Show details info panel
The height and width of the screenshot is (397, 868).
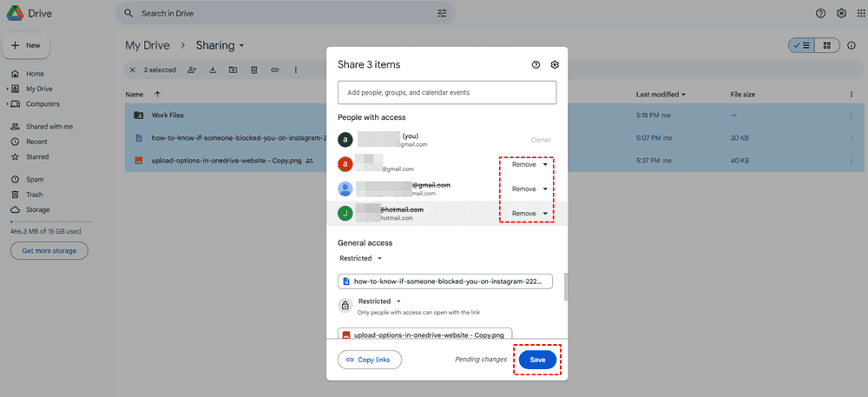852,45
